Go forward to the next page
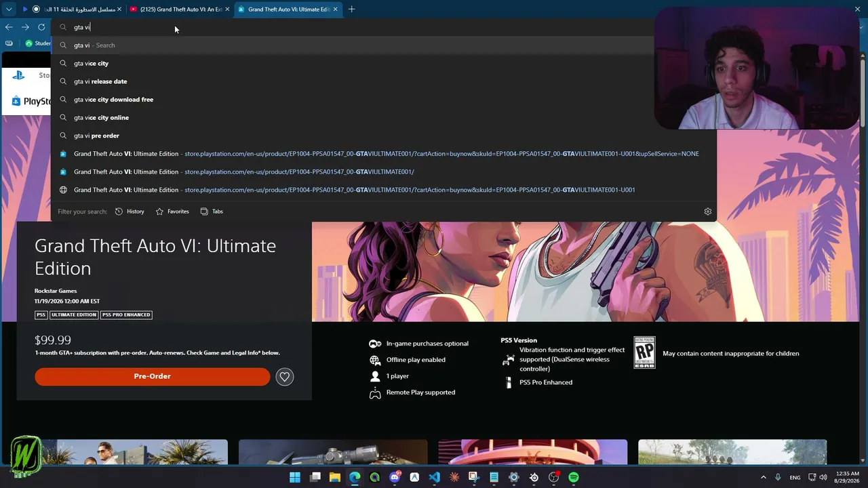The height and width of the screenshot is (488, 868). (x=25, y=27)
